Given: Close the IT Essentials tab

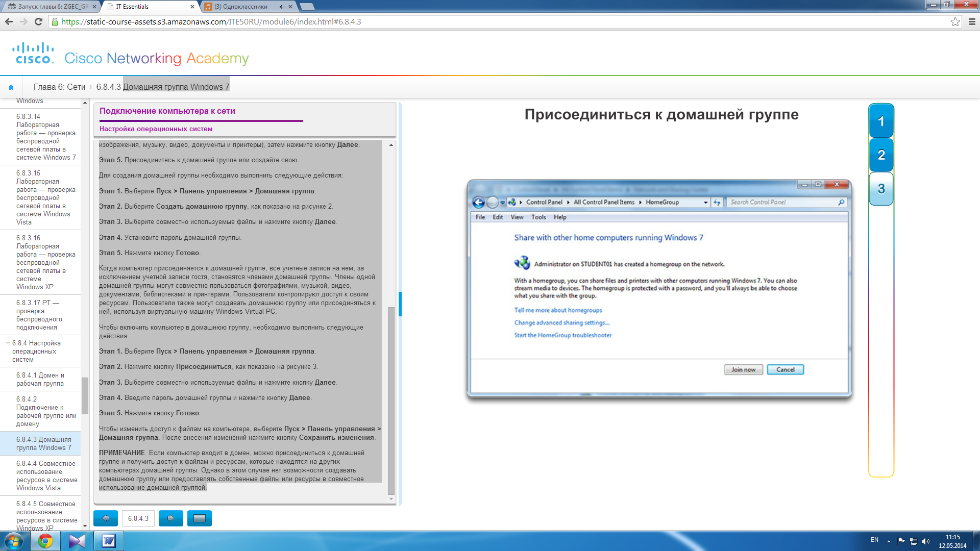Looking at the screenshot, I should pyautogui.click(x=192, y=7).
